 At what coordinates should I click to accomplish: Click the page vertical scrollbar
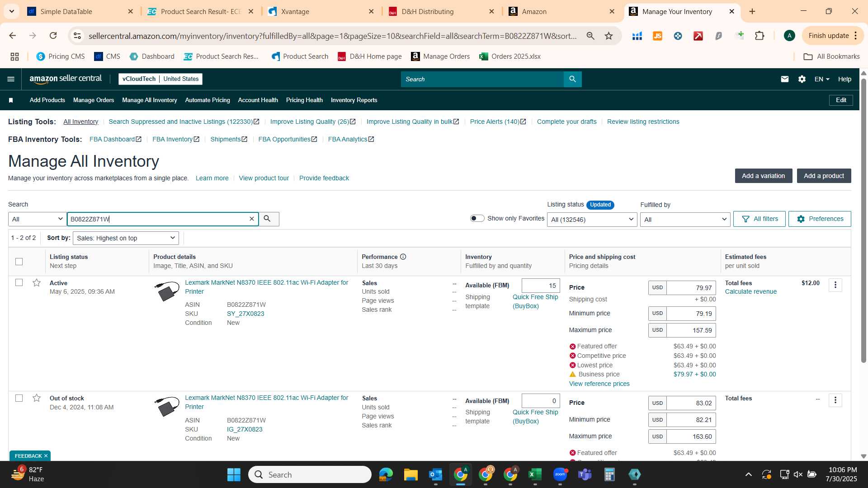863,221
